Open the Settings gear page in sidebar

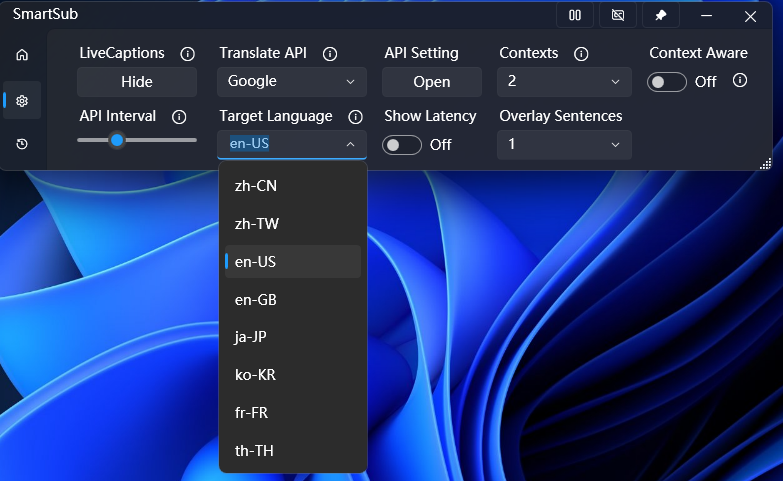click(22, 100)
